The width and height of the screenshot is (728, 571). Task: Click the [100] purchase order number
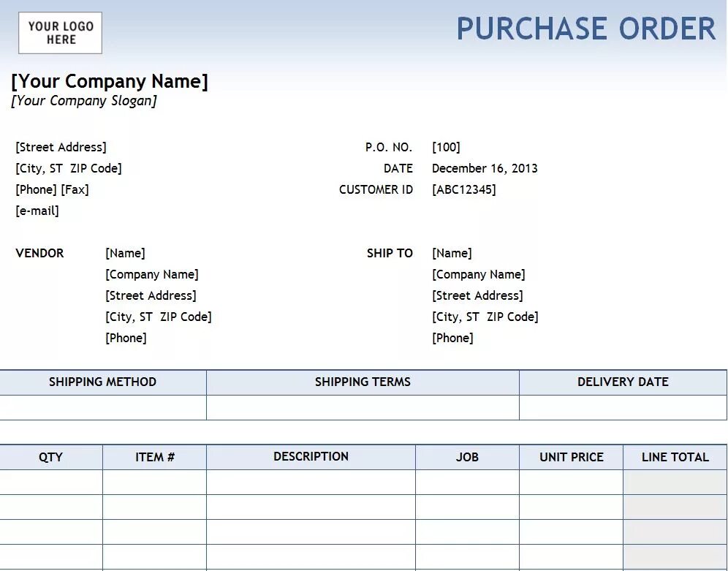pos(446,147)
